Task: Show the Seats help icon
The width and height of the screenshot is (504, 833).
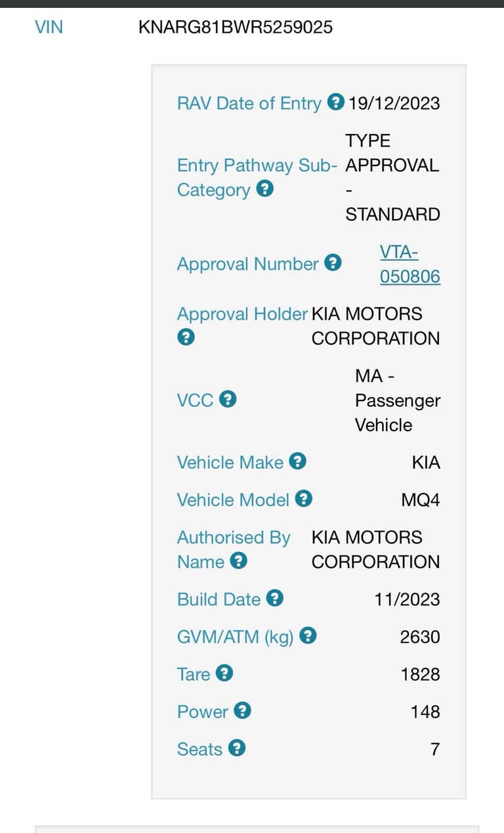Action: [x=237, y=748]
